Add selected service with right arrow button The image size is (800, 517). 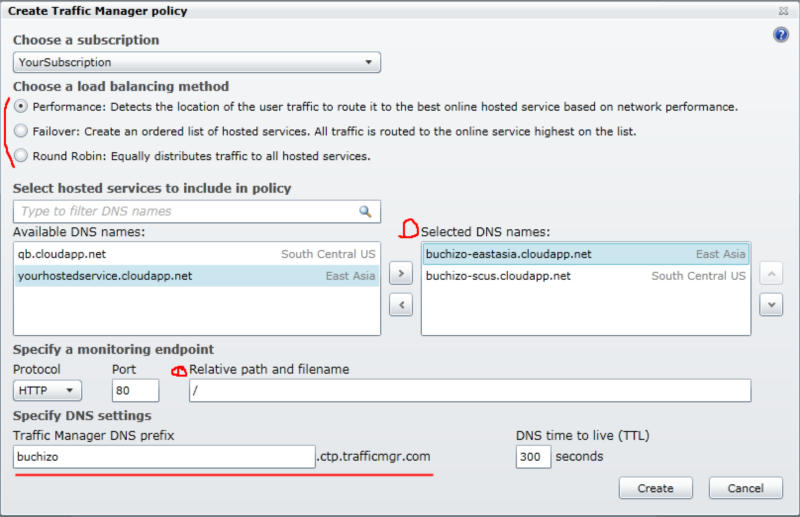click(x=399, y=272)
